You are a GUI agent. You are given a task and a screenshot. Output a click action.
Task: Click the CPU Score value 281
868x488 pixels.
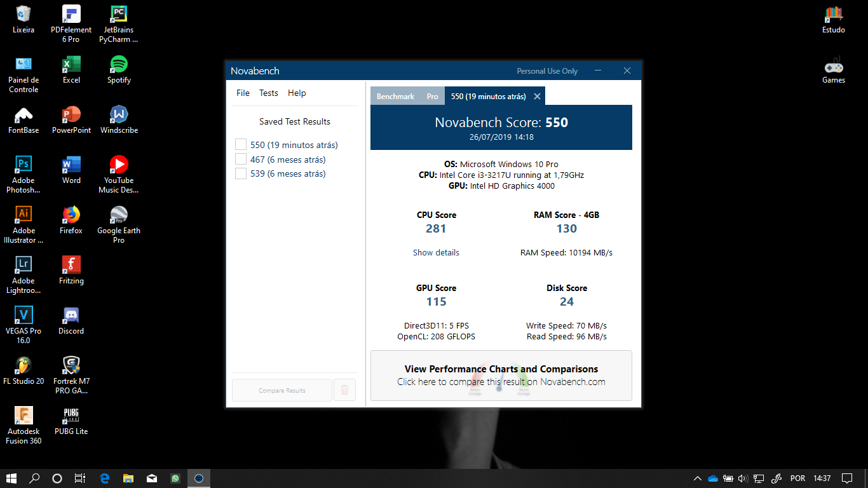click(x=436, y=229)
